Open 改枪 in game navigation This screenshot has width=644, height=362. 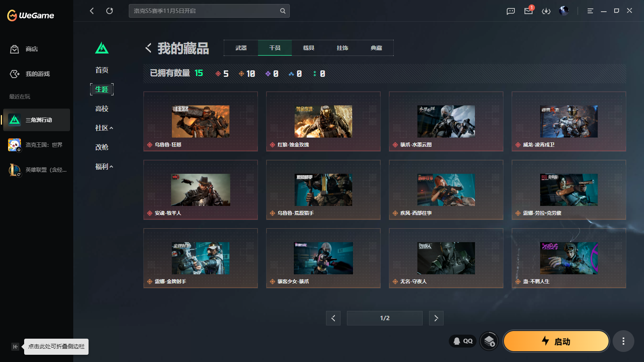click(102, 147)
